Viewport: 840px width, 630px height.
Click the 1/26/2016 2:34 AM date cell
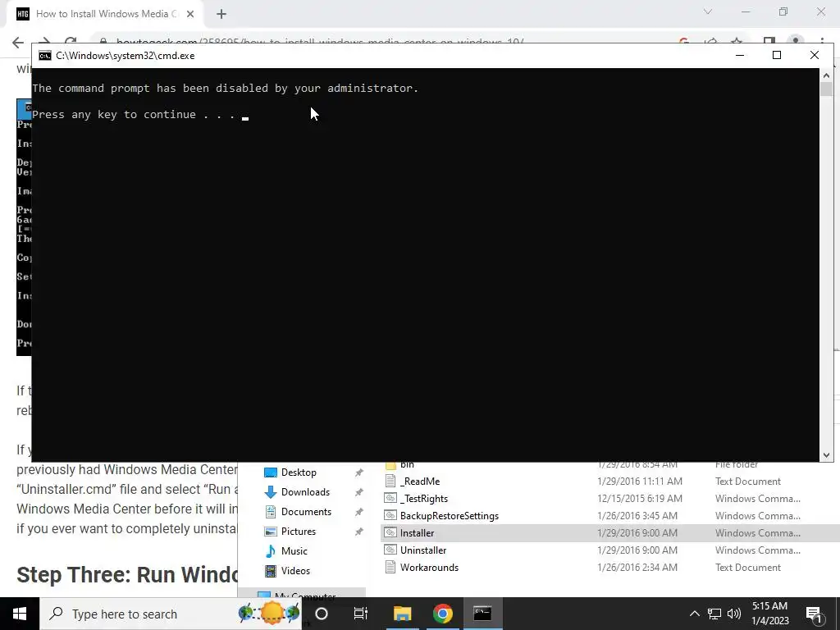[x=637, y=568]
